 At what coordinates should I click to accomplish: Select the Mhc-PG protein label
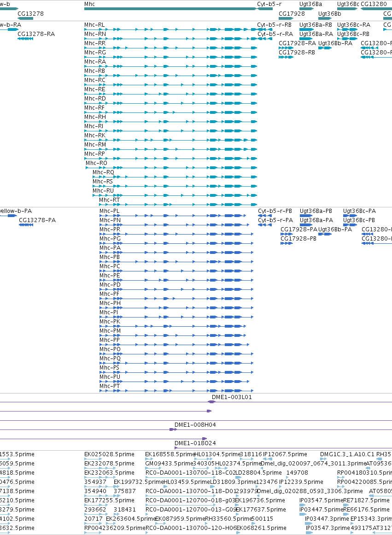(x=110, y=239)
